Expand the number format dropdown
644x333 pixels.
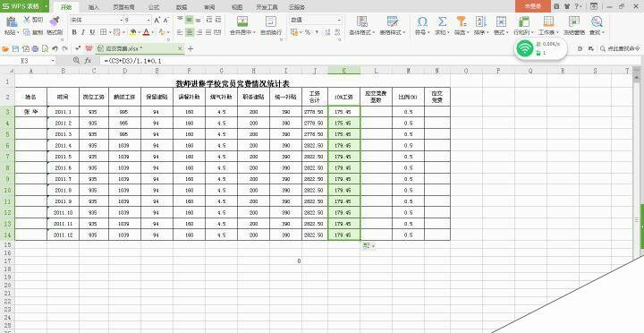pyautogui.click(x=316, y=20)
